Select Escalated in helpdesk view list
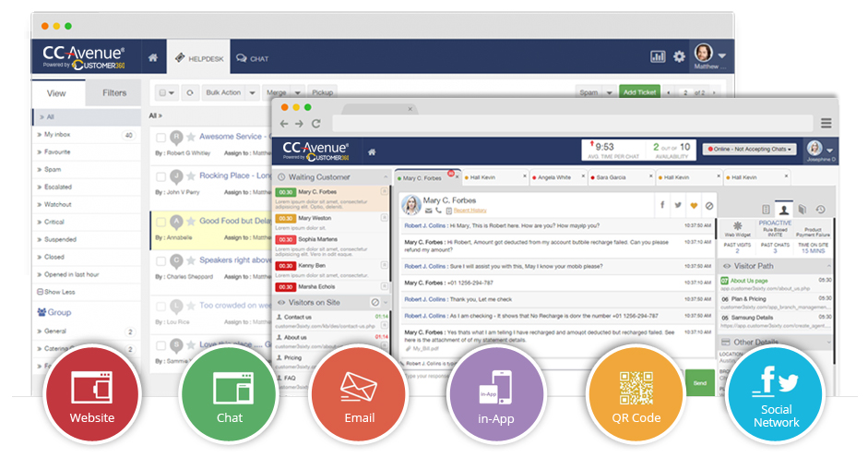 87,187
